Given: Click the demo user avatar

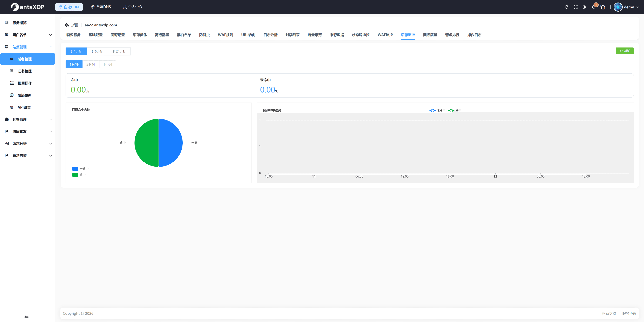Looking at the screenshot, I should pyautogui.click(x=618, y=7).
